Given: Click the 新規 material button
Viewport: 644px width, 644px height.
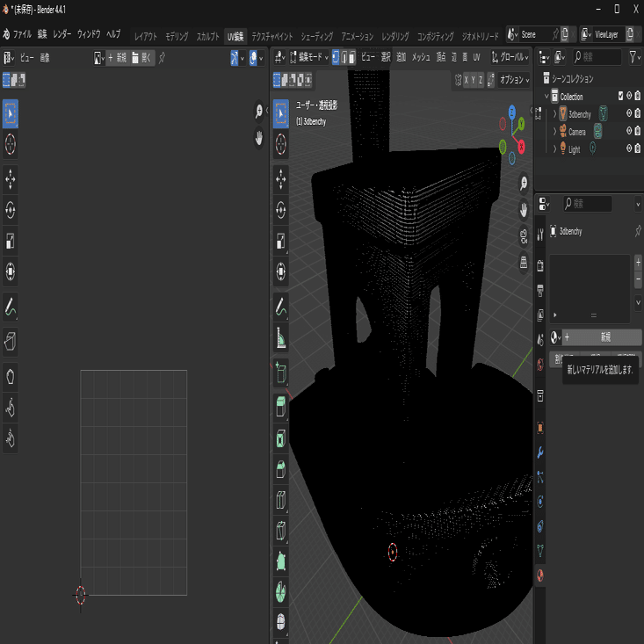Looking at the screenshot, I should pos(604,337).
